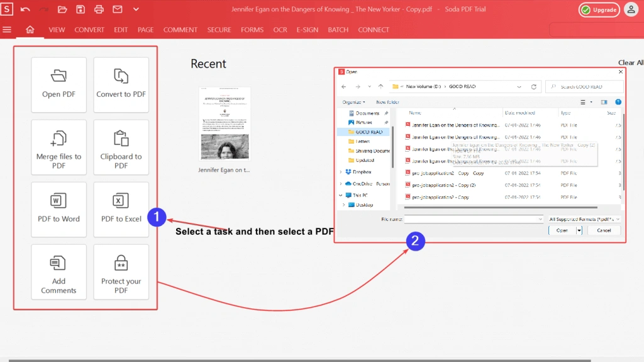The height and width of the screenshot is (362, 644).
Task: Expand the address bar path dropdown
Action: click(519, 87)
